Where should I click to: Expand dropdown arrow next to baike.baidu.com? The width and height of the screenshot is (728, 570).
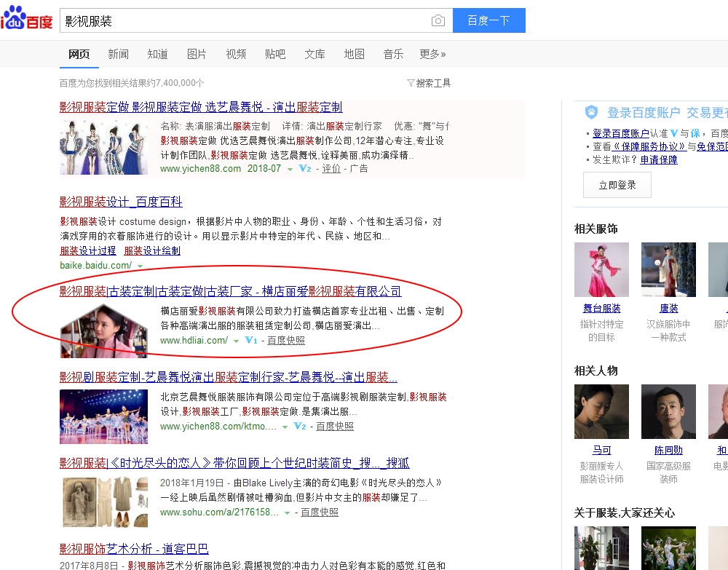(140, 266)
